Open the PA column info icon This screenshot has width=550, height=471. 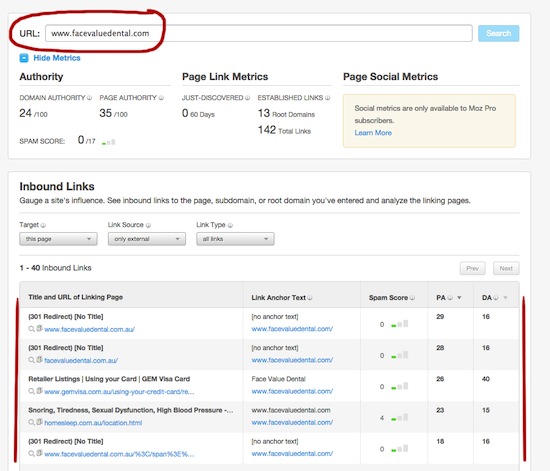click(x=450, y=298)
